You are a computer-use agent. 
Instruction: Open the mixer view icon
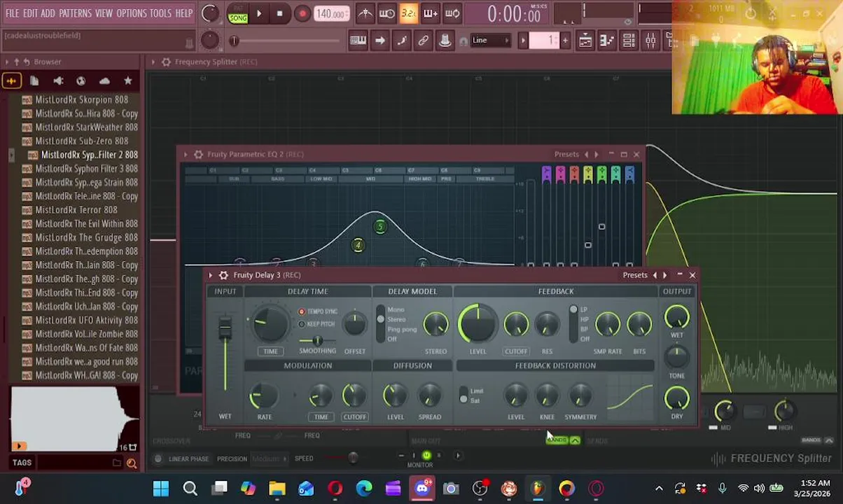pyautogui.click(x=650, y=41)
